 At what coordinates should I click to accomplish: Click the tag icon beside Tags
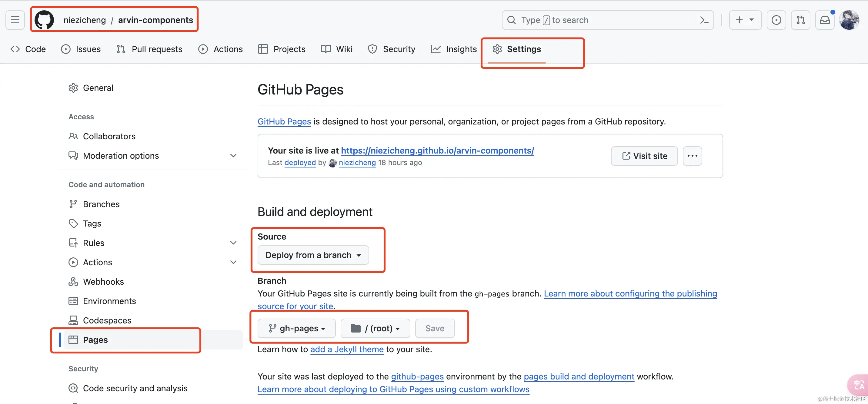point(73,224)
